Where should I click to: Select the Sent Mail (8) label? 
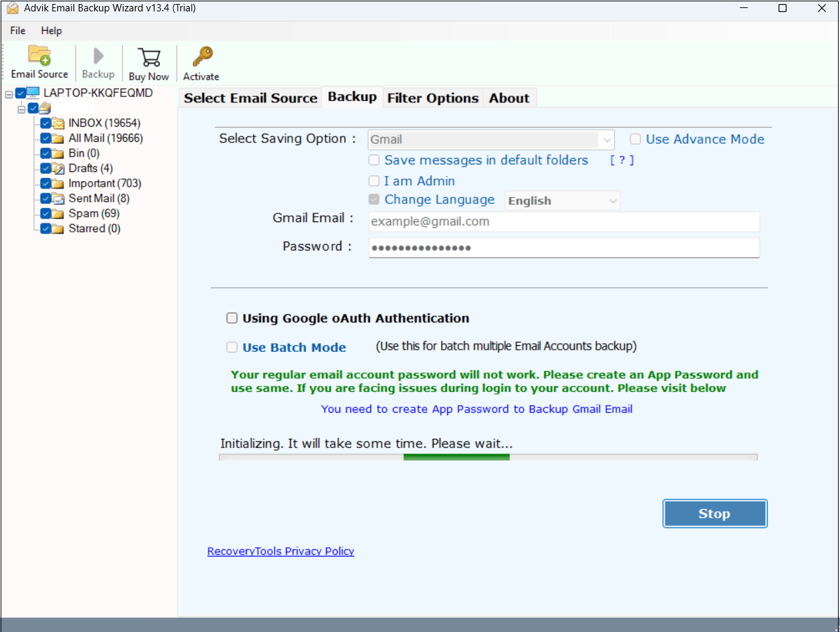(99, 199)
